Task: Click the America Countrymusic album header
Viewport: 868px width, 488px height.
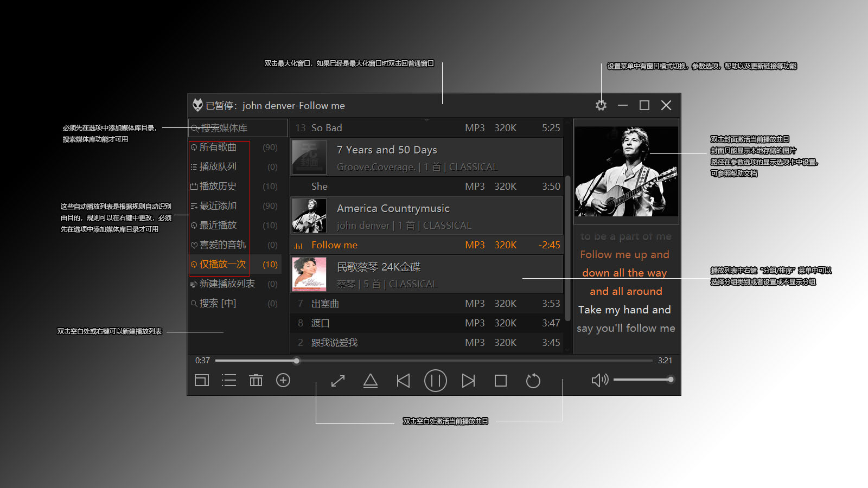Action: 427,216
